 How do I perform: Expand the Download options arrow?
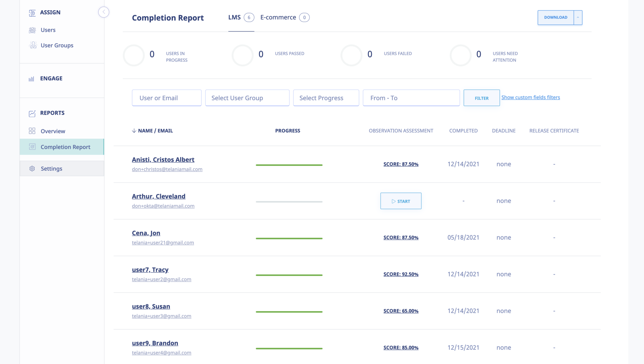point(578,17)
